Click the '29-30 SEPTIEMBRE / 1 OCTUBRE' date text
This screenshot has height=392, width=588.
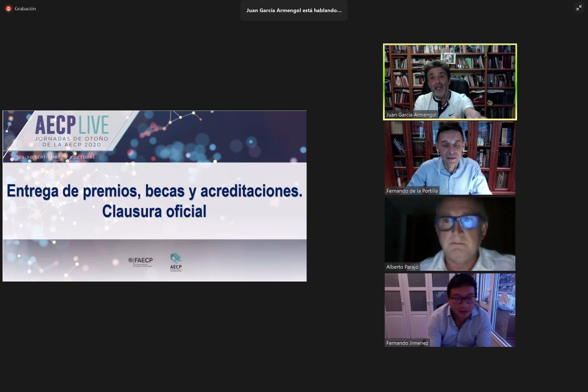tap(56, 157)
